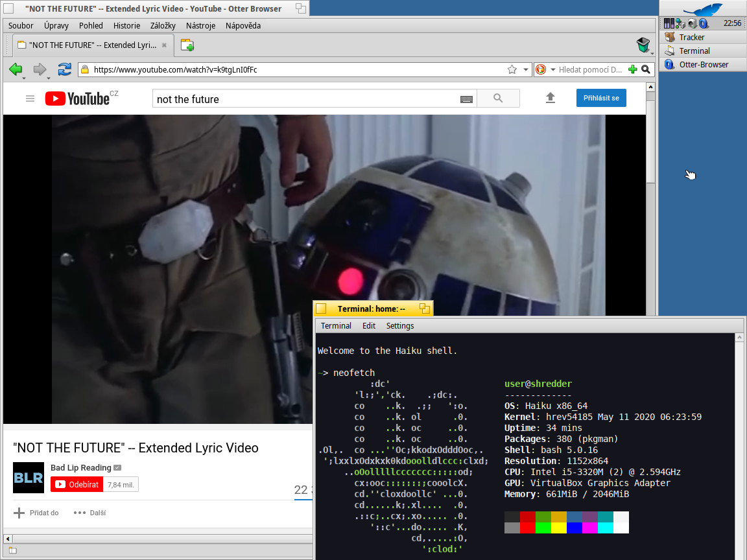Viewport: 747px width, 560px height.
Task: Click the browser vertical scrollbar up arrow
Action: coord(650,87)
